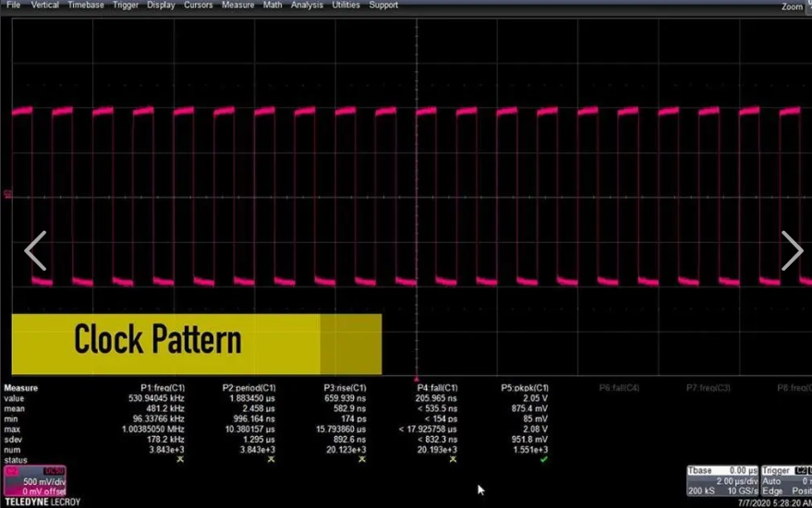Screen dimensions: 812x508
Task: Click the P1 freq status warning icon
Action: pos(180,459)
